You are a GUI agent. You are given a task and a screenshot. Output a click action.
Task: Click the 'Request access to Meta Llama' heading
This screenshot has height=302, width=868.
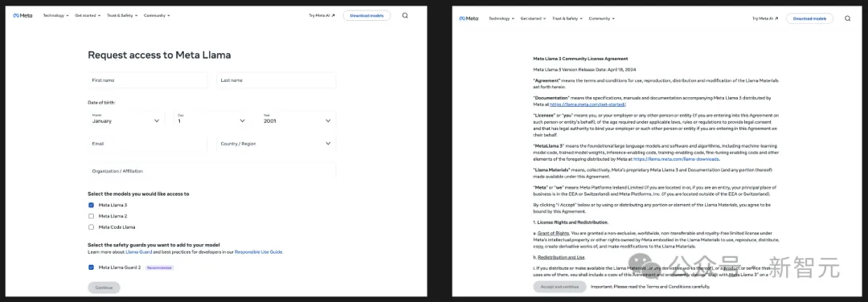159,55
